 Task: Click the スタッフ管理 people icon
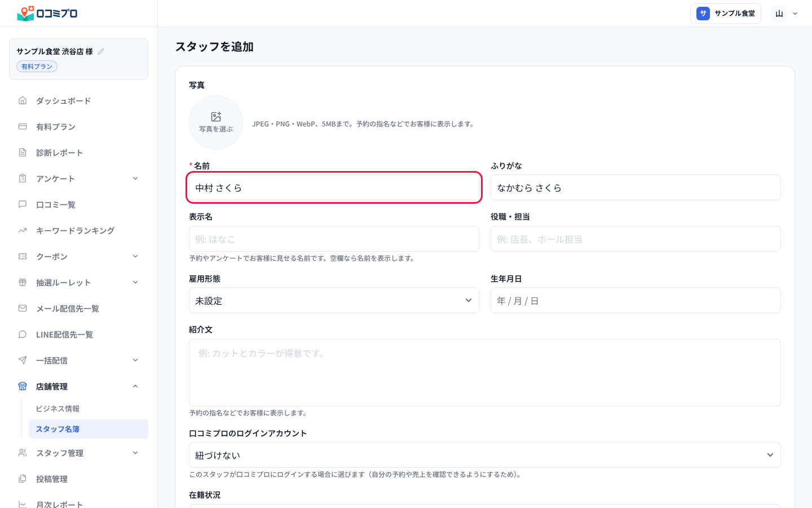23,453
